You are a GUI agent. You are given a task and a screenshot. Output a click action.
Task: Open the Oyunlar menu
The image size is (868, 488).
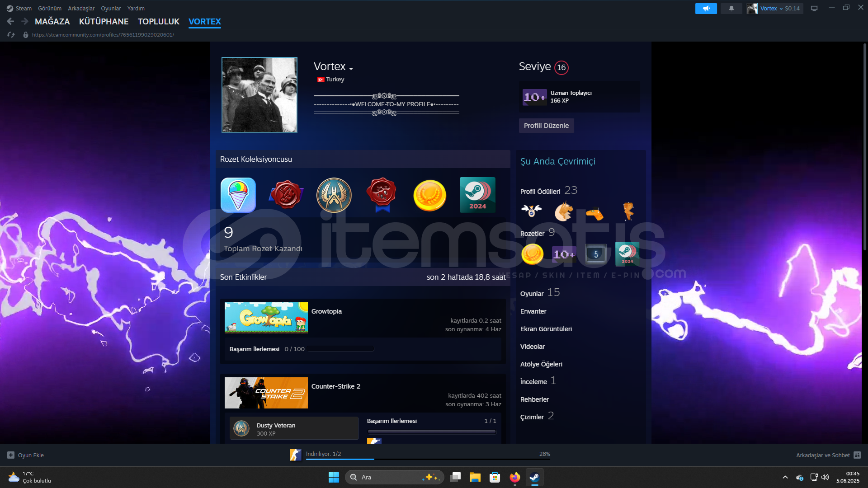[111, 8]
